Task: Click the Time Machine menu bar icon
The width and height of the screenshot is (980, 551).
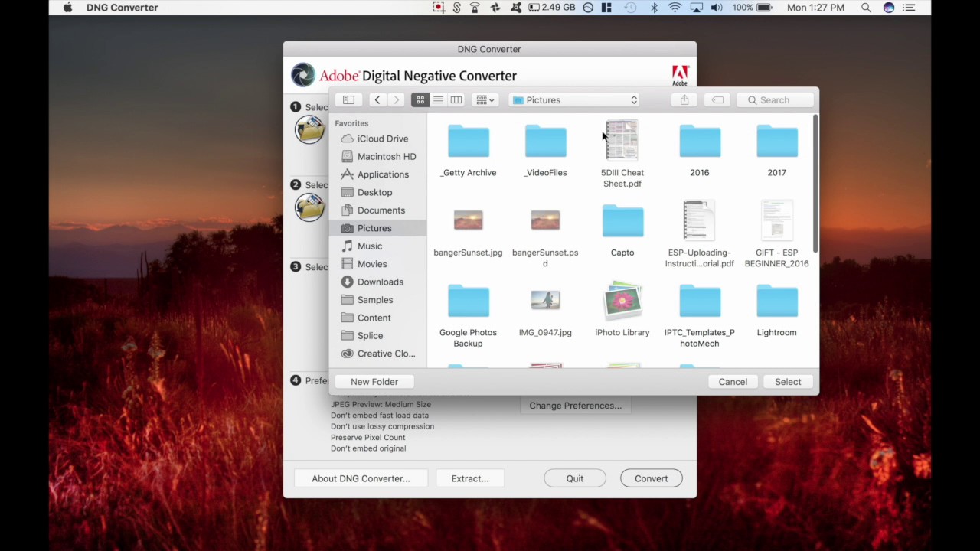Action: 630,8
